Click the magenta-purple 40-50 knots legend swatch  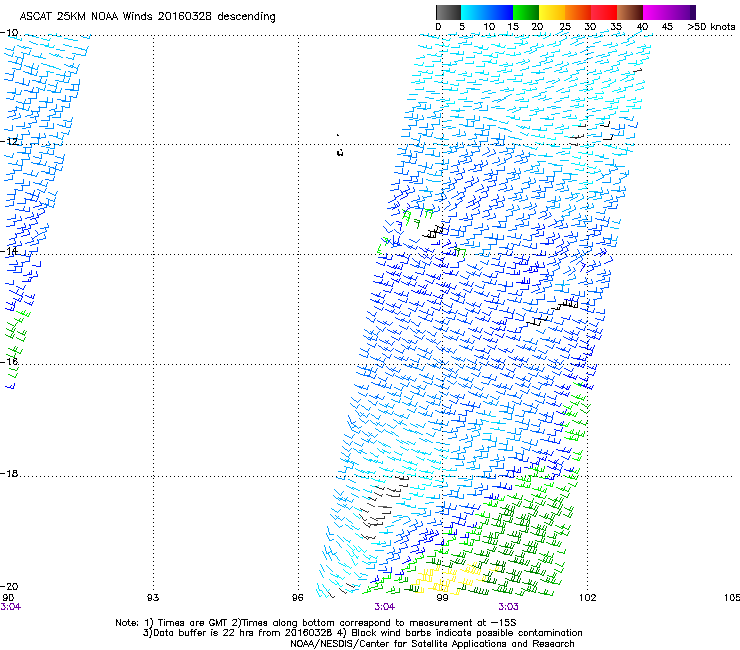click(669, 12)
